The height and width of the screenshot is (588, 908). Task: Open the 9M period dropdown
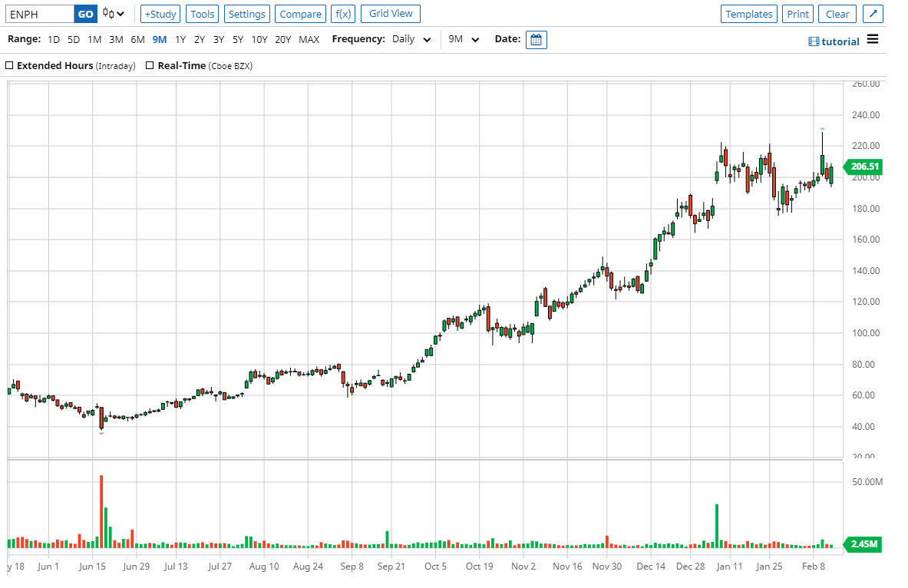click(x=464, y=39)
